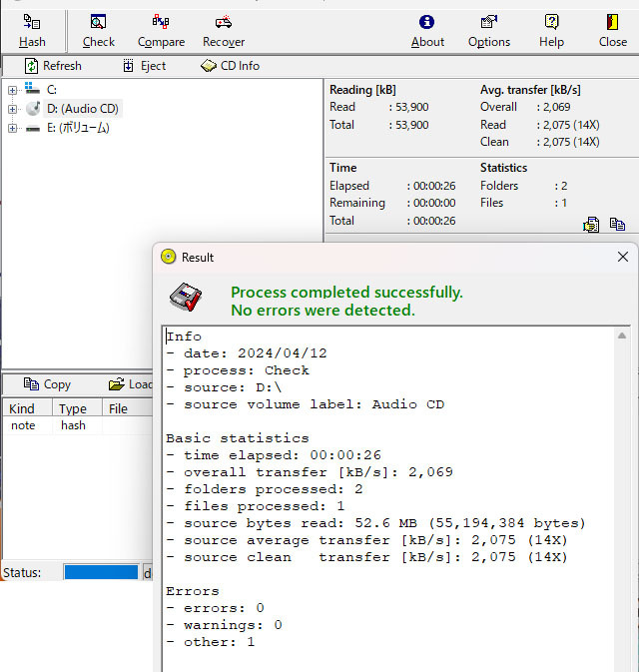Screen dimensions: 639x672
Task: Expand the E: volume tree node
Action: pos(12,128)
